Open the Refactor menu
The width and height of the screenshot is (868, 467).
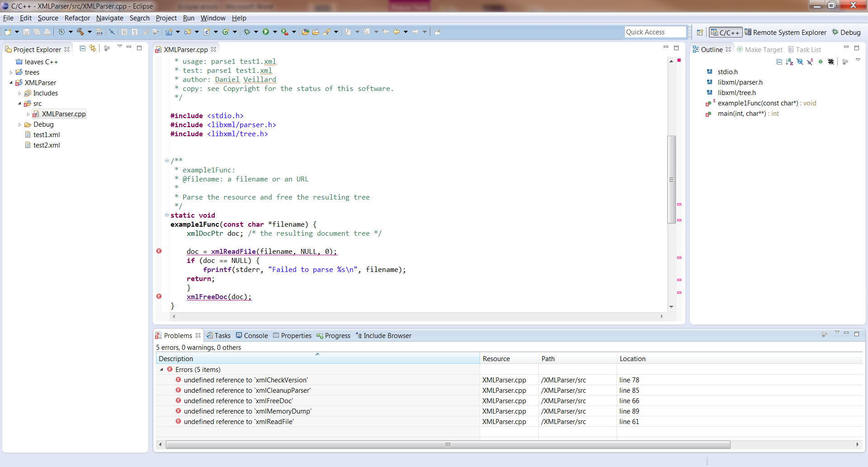pos(77,18)
